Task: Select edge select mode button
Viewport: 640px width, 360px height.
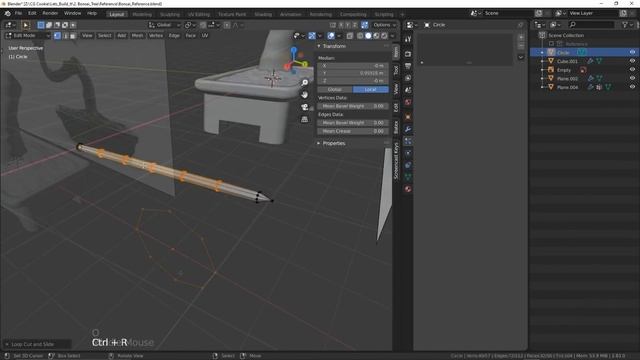Action: pos(65,36)
